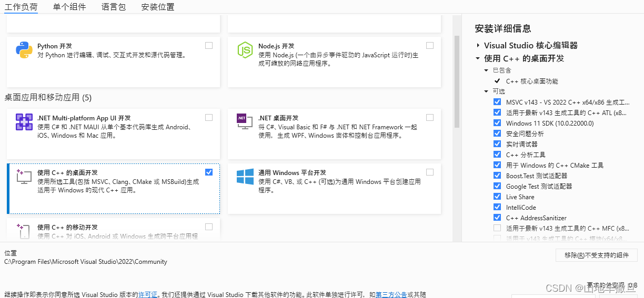Viewport: 644px width, 298px height.
Task: Switch to 工作负荷 tab
Action: (x=21, y=7)
